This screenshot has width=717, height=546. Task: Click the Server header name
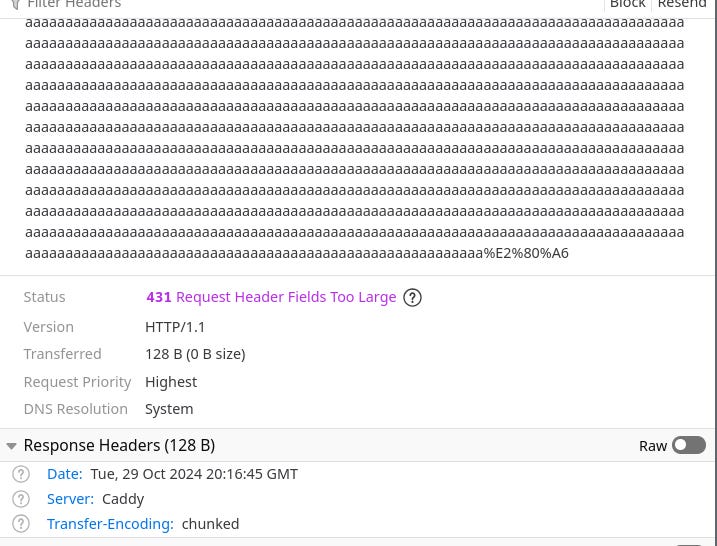pos(70,499)
